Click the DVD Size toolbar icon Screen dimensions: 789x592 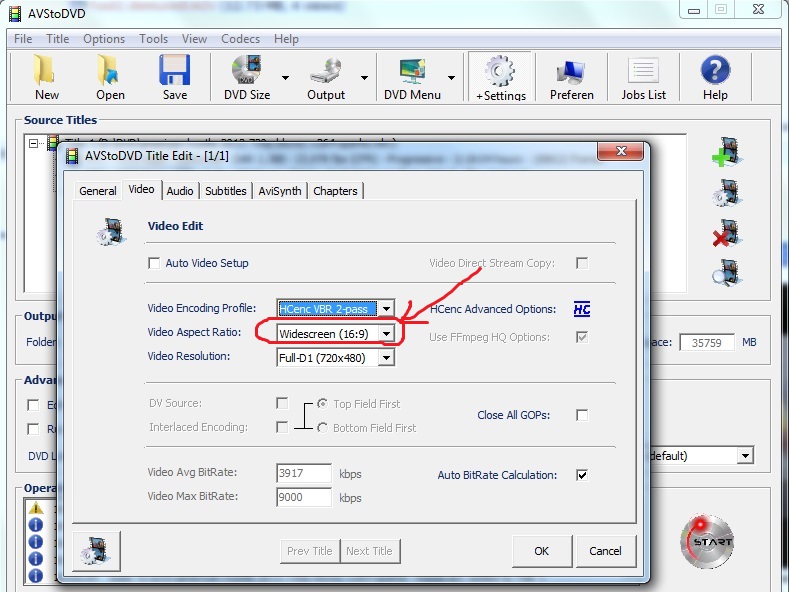pos(247,78)
